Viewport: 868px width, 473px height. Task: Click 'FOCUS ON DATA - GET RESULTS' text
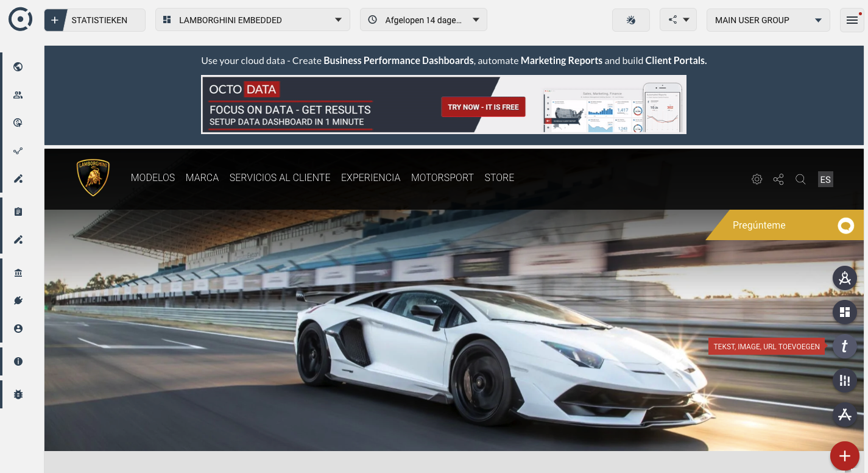click(290, 110)
